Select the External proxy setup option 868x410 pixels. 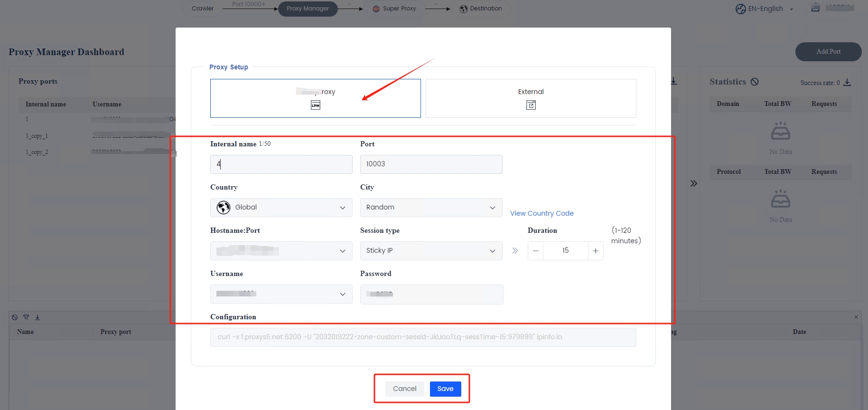pyautogui.click(x=531, y=98)
